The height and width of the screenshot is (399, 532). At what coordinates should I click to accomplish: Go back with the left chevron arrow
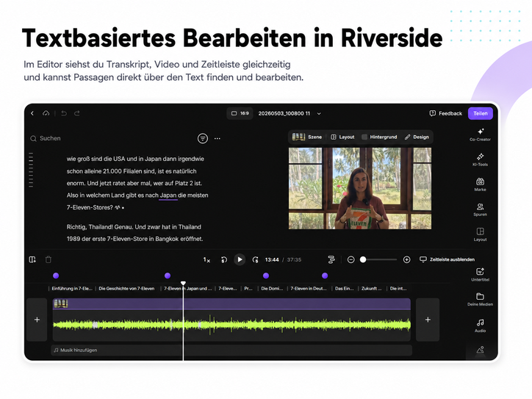tap(32, 113)
